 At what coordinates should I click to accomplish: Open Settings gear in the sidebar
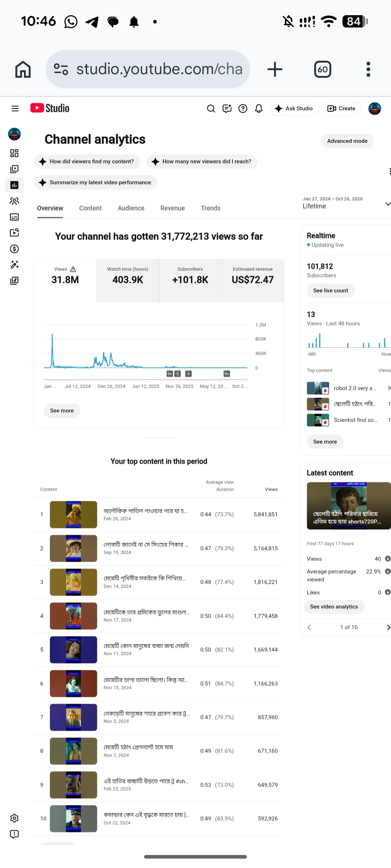[14, 818]
